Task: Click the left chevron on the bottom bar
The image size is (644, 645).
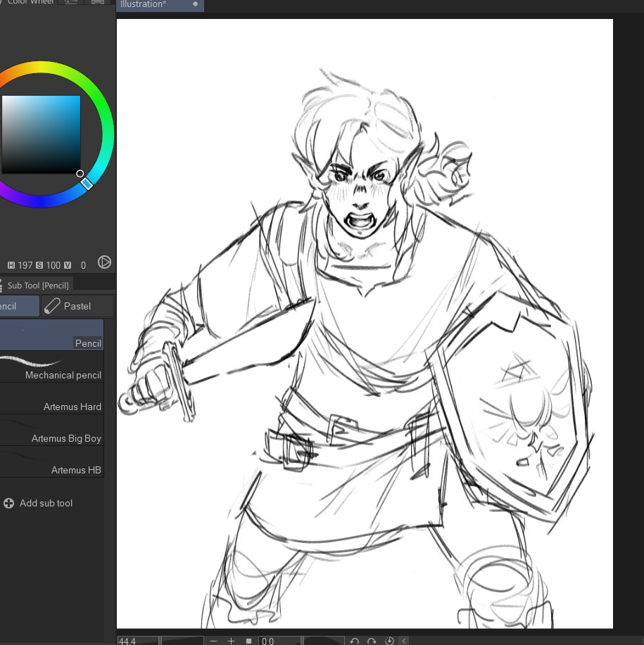Action: (x=404, y=641)
